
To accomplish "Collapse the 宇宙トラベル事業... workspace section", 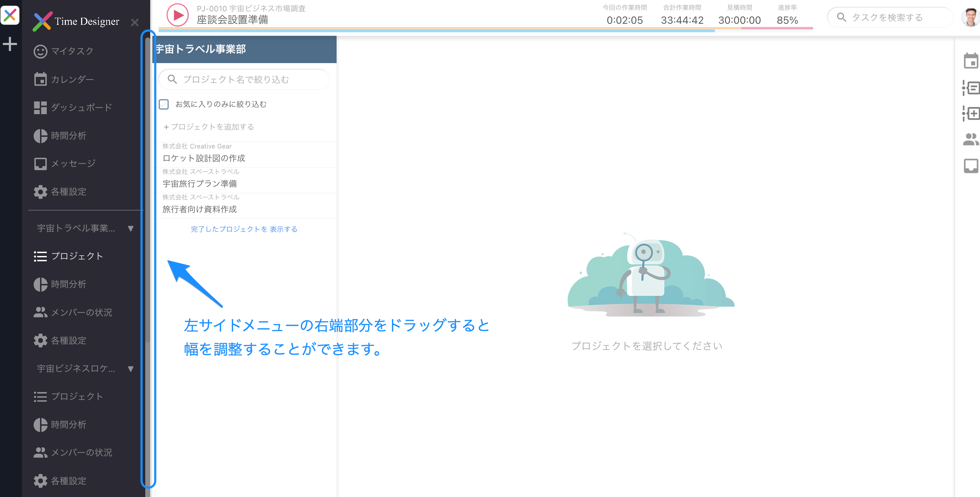I will [x=130, y=228].
